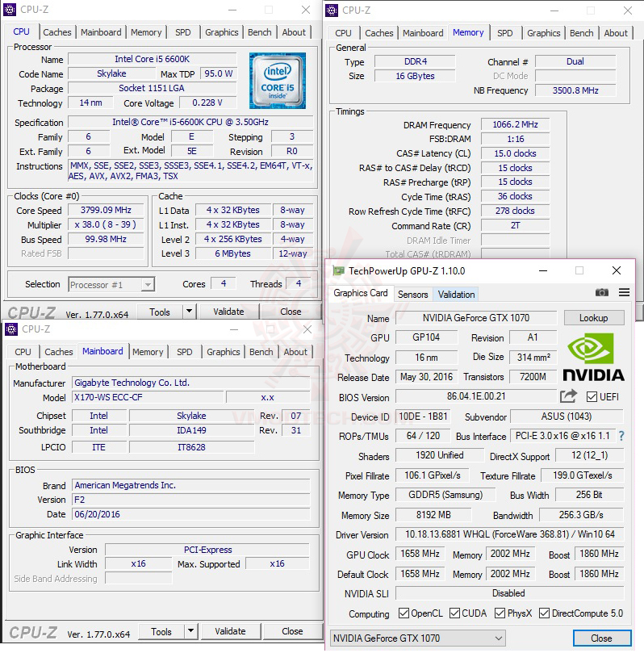The width and height of the screenshot is (644, 653).
Task: Click the GPU Name field showing GTX 1070
Action: click(476, 318)
